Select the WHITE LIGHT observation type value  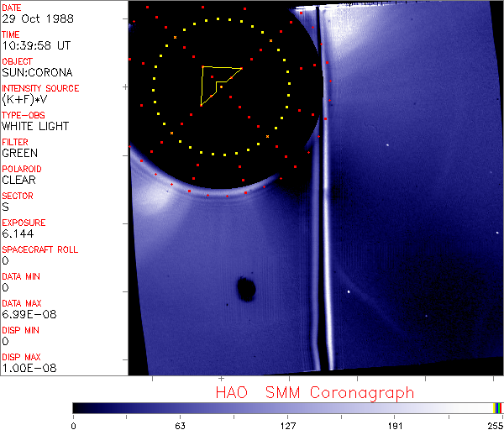[x=35, y=126]
